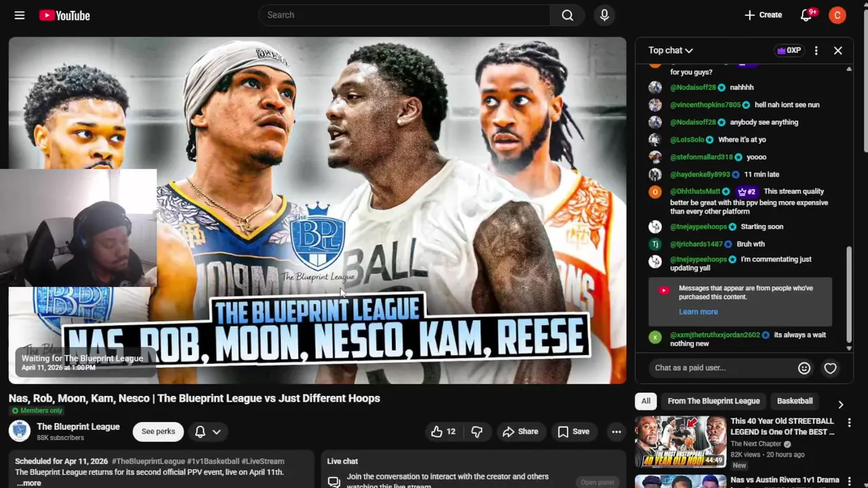Open the 0XP points badge
The image size is (868, 488).
coord(789,50)
